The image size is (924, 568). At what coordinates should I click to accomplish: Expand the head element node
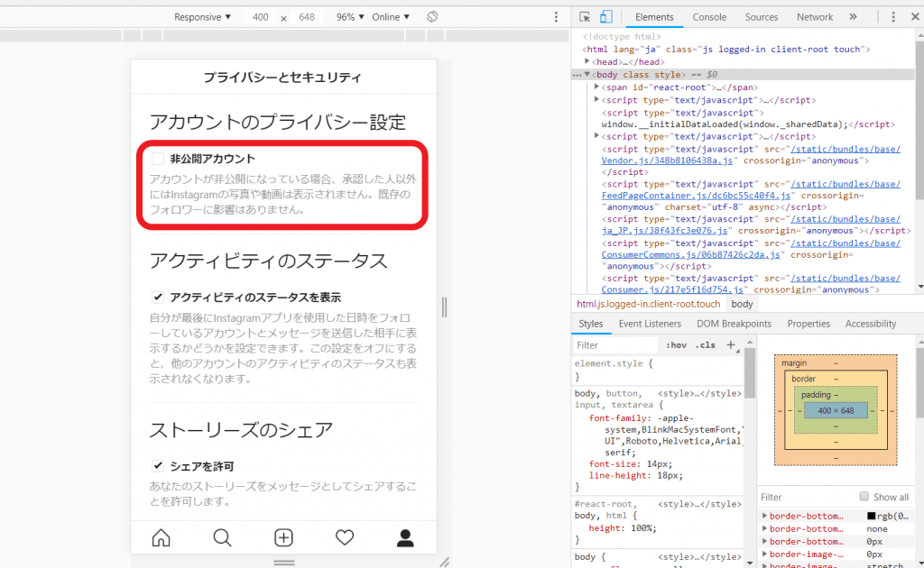pos(588,62)
